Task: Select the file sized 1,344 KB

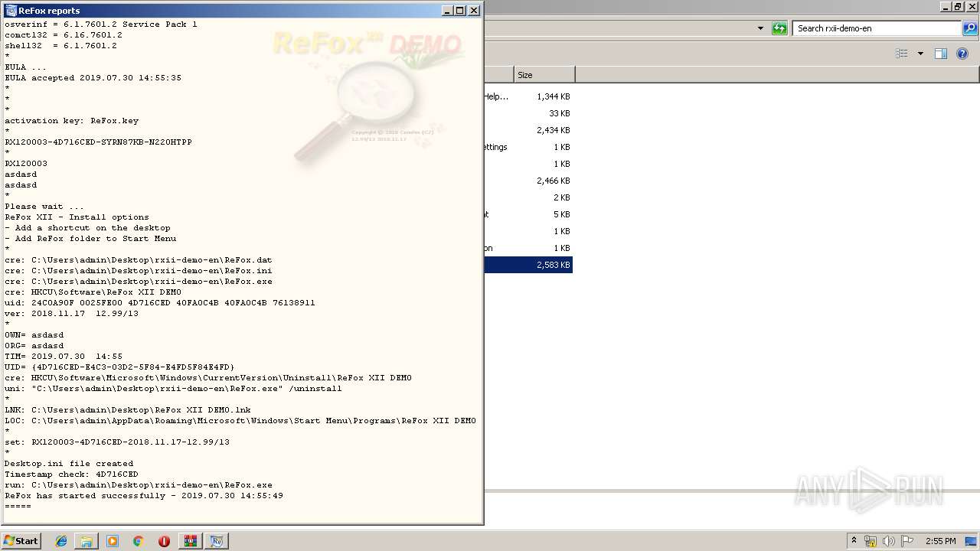Action: (x=528, y=96)
